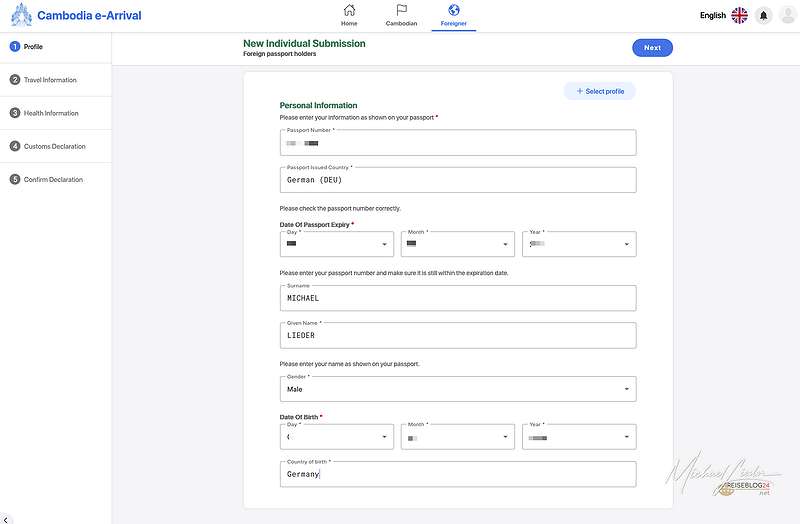The image size is (800, 524).
Task: Go to Health Information step
Action: [51, 113]
